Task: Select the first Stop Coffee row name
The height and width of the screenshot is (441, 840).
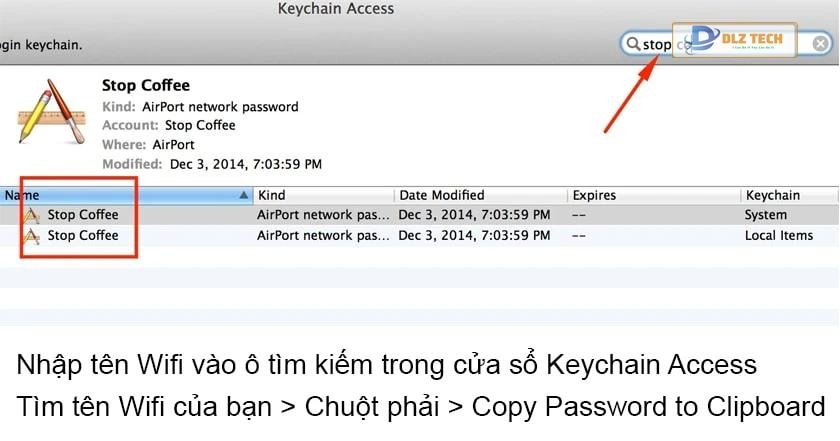Action: pyautogui.click(x=83, y=215)
